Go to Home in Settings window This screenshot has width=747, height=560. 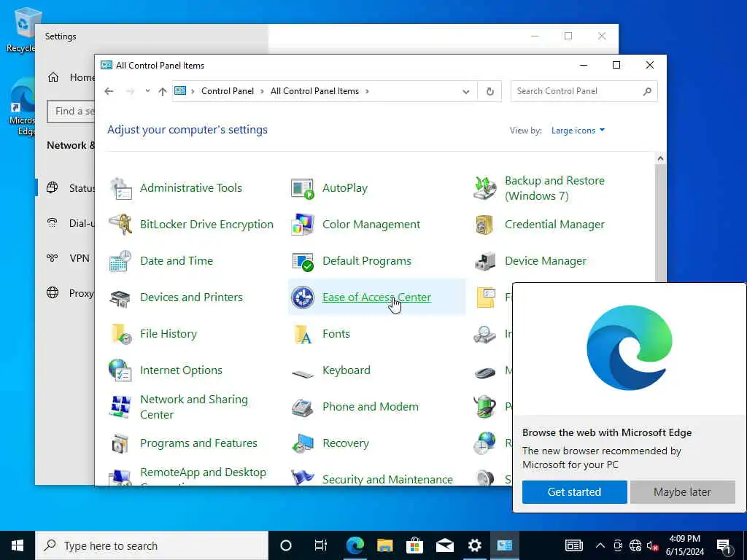(70, 77)
